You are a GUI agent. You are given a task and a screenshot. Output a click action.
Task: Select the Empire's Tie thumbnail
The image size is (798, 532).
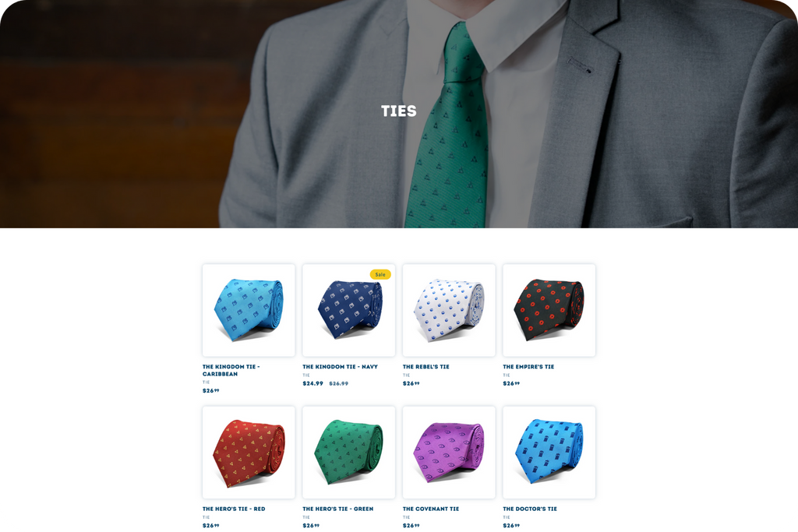pos(549,310)
